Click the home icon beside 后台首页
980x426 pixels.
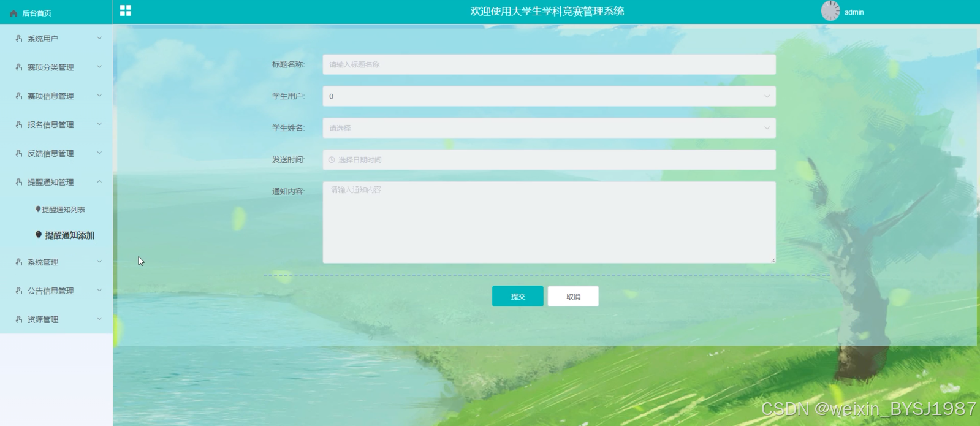[x=13, y=13]
